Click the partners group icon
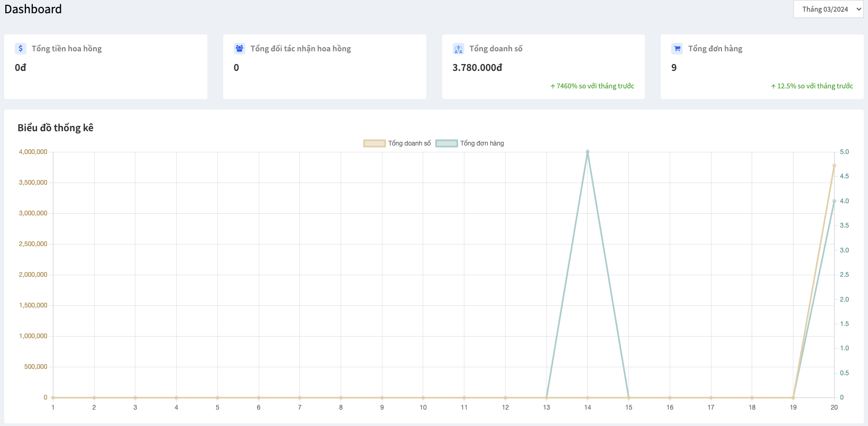868x426 pixels. click(239, 49)
